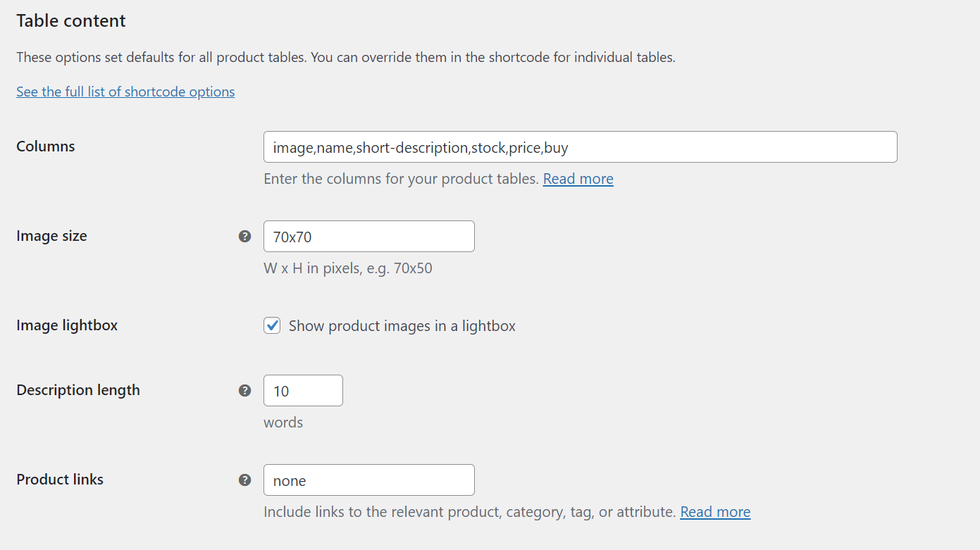Click the help icon next to Image size
980x550 pixels.
pyautogui.click(x=244, y=237)
